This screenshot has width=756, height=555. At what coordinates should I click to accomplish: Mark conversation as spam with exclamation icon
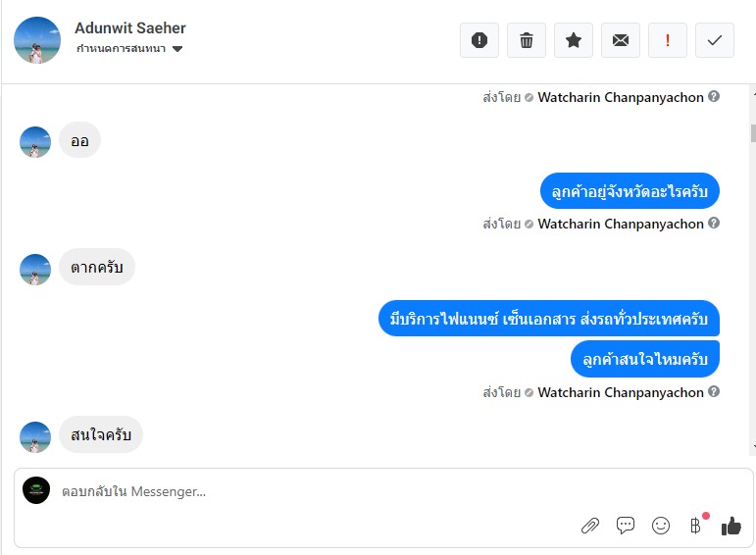coord(479,40)
